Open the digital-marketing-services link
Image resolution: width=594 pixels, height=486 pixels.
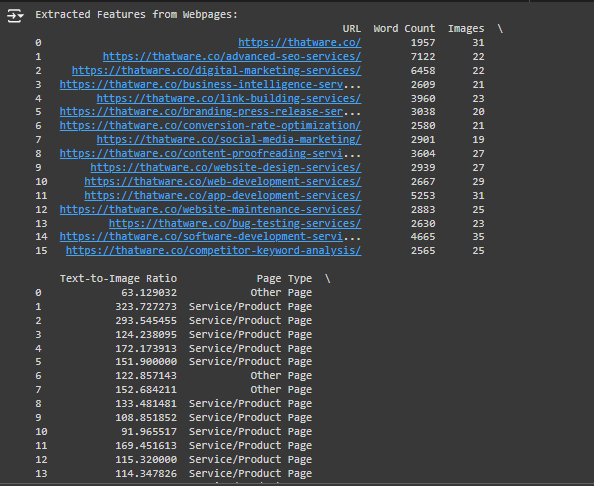pyautogui.click(x=216, y=70)
